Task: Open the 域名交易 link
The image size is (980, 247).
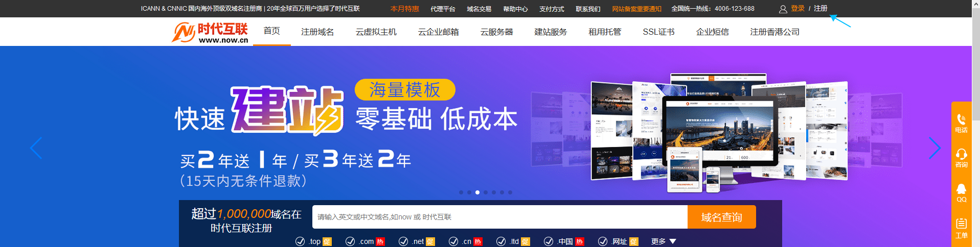Action: 479,9
